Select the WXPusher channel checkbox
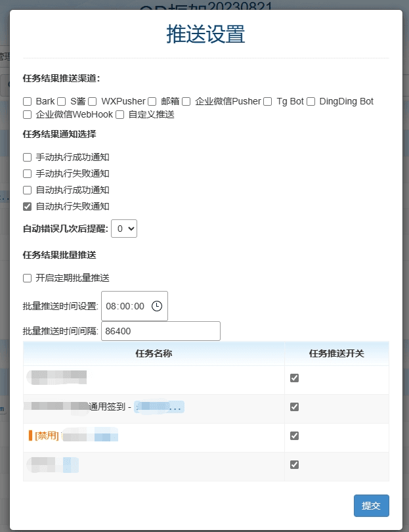The image size is (409, 532). (93, 101)
